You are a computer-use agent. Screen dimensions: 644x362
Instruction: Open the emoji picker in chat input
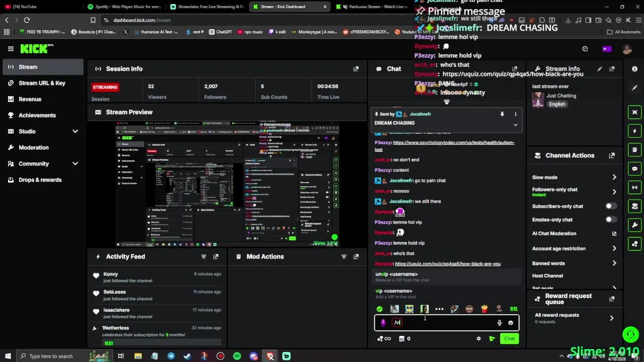pyautogui.click(x=511, y=323)
